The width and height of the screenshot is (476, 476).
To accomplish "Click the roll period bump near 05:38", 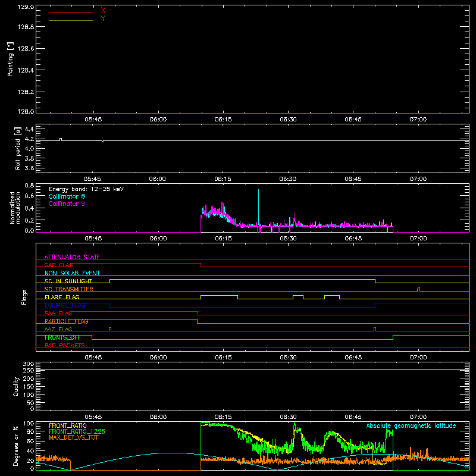I will click(61, 139).
